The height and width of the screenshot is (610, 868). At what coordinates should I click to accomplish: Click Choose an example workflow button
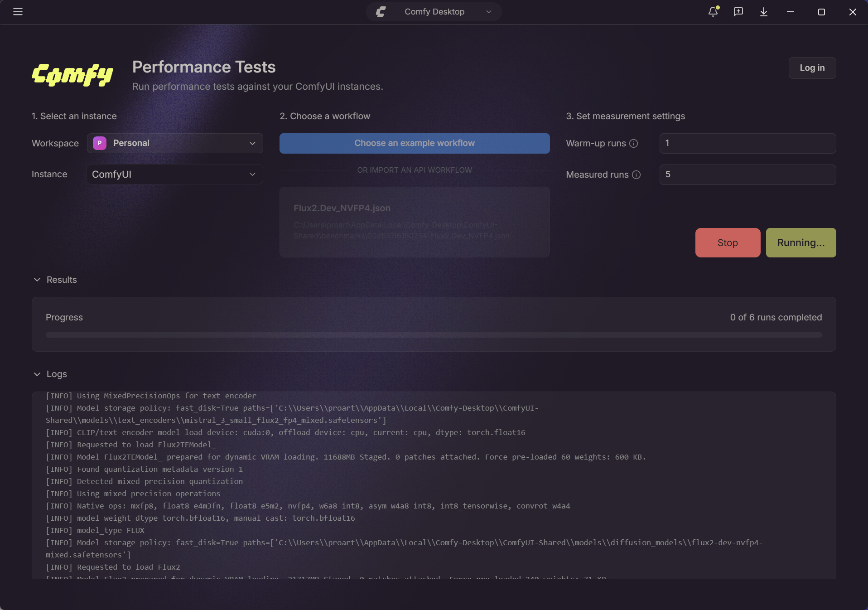(415, 143)
